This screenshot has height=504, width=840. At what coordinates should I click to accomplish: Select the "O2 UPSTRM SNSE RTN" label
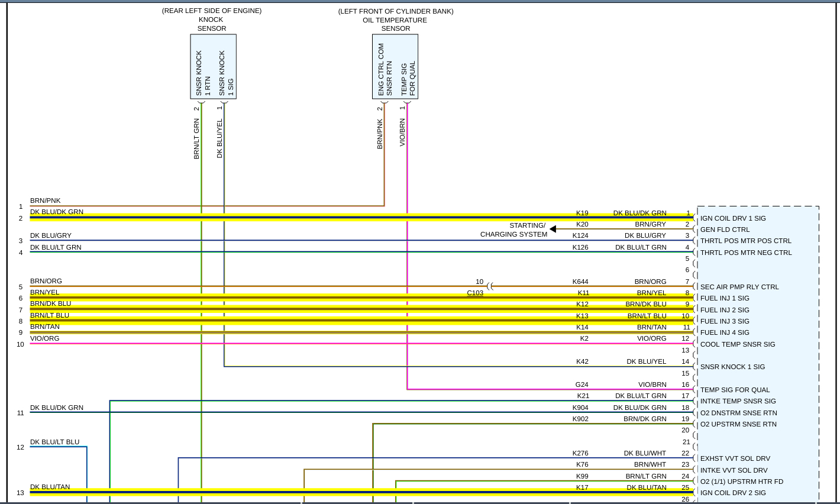click(x=738, y=424)
